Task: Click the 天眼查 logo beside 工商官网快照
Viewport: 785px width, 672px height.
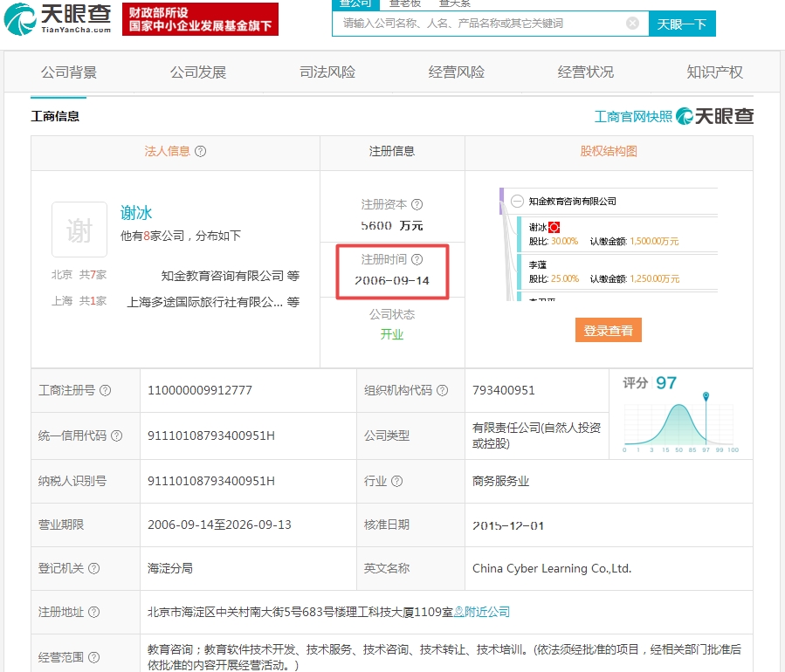Action: (714, 116)
